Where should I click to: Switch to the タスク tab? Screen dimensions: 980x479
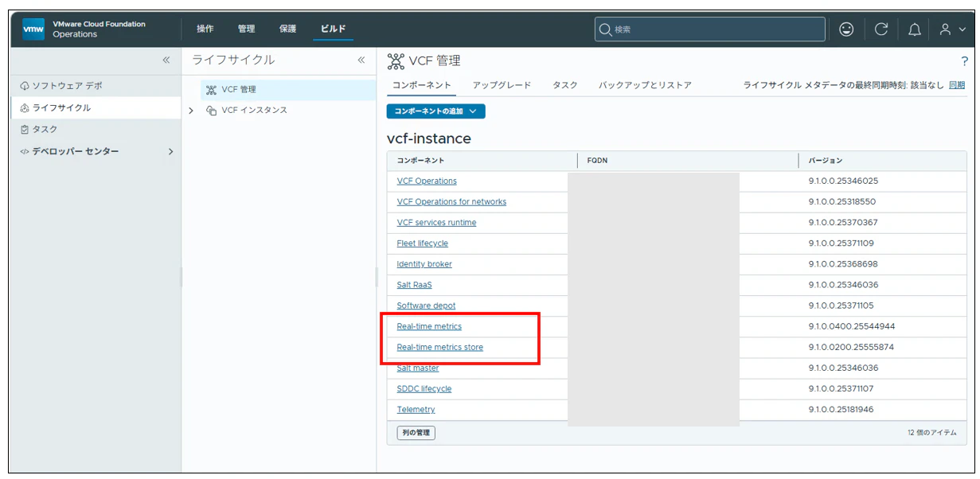coord(565,85)
